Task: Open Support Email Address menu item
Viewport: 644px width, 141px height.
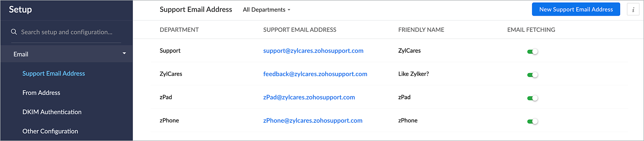Action: (53, 74)
